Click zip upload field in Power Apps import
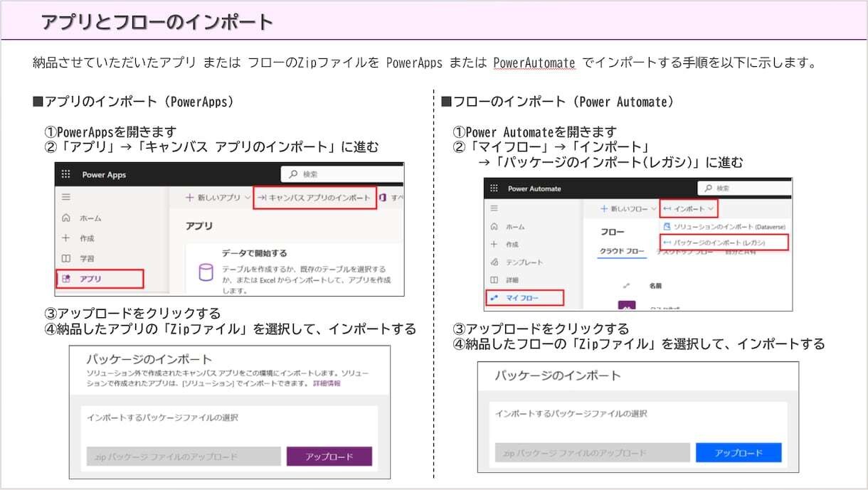The image size is (868, 490). [x=184, y=457]
